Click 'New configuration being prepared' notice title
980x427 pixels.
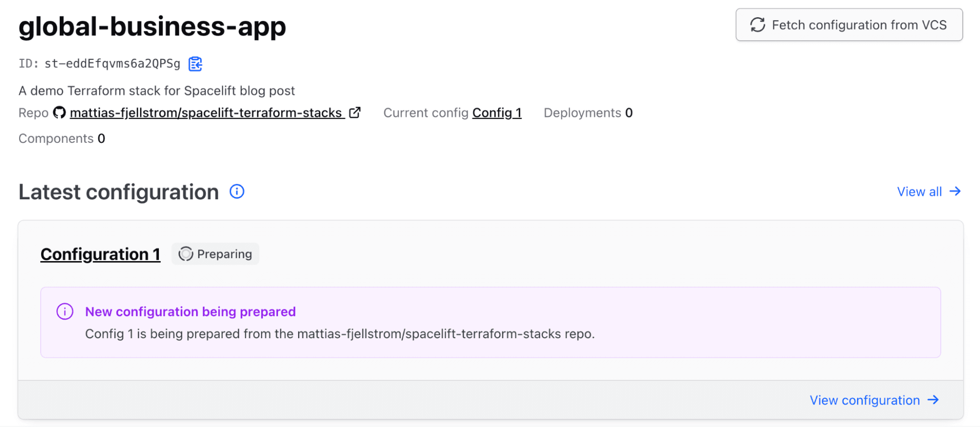(191, 312)
